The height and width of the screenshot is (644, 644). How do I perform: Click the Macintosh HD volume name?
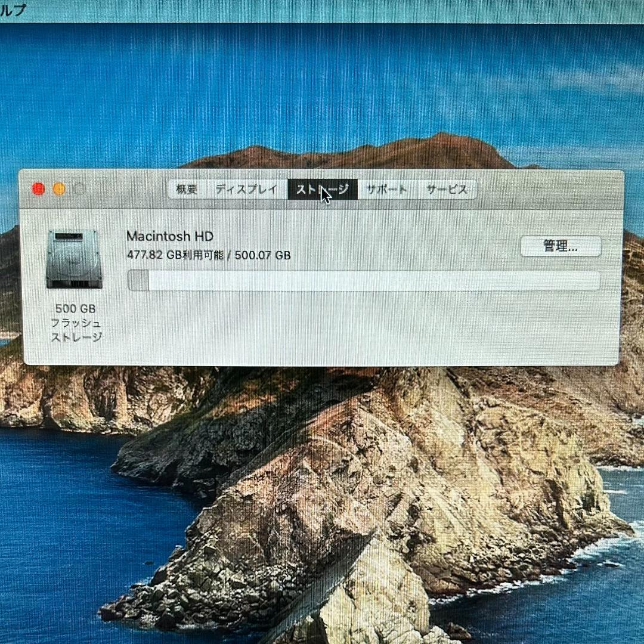(170, 236)
